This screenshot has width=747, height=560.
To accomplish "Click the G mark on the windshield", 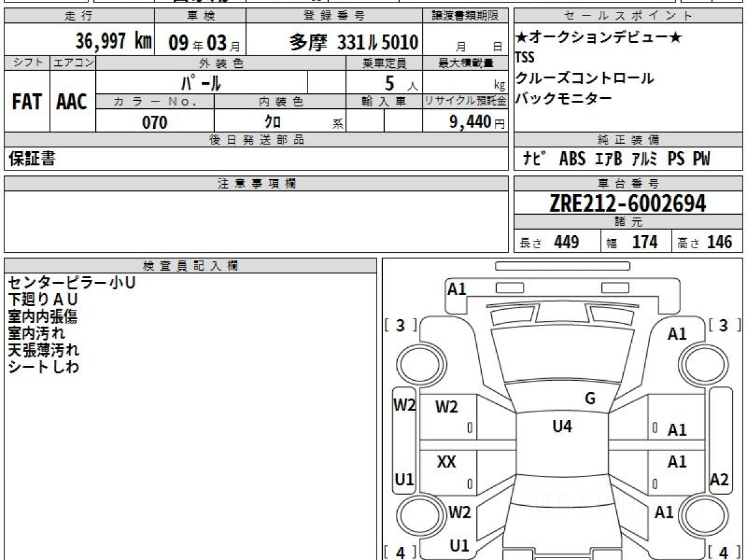I will coord(590,399).
